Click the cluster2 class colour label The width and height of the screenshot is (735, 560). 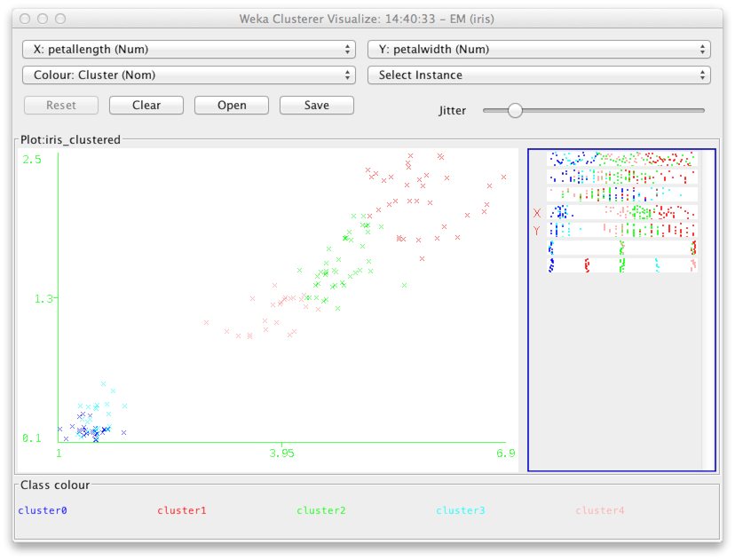(x=321, y=510)
